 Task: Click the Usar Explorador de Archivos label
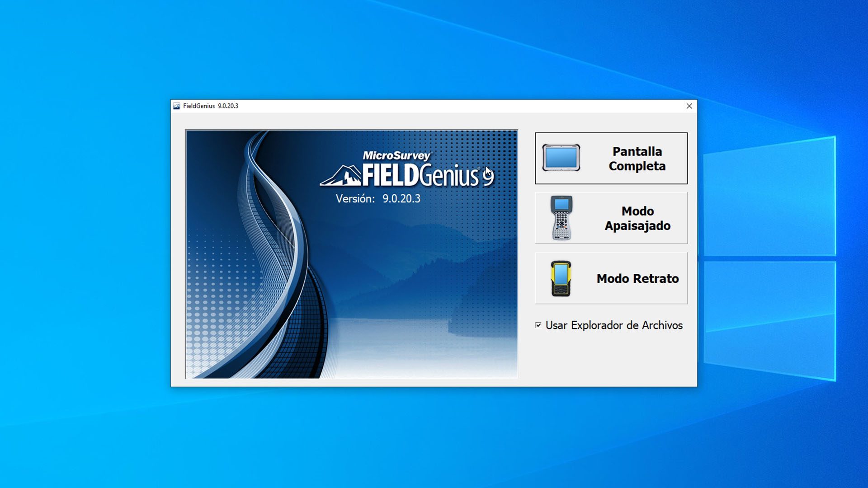pos(613,325)
